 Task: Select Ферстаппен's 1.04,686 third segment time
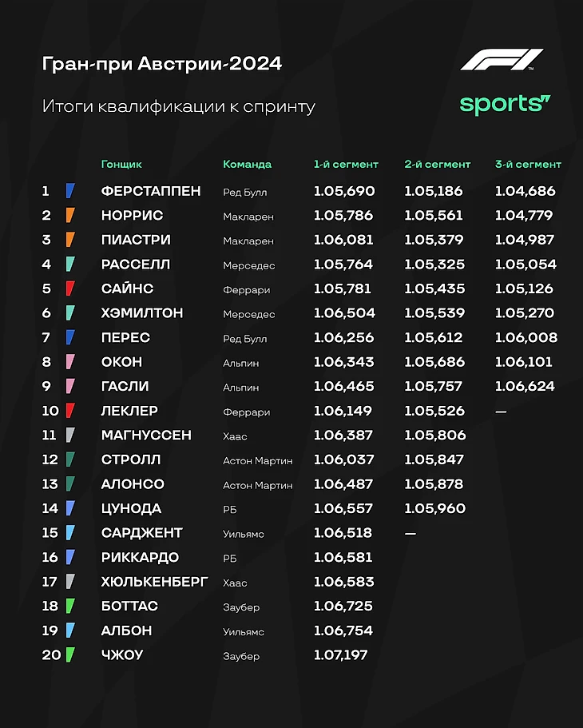click(525, 191)
